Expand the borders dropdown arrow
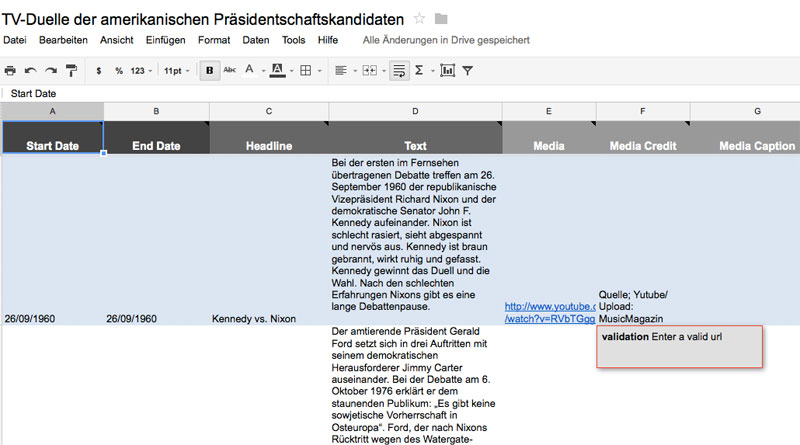Image resolution: width=800 pixels, height=445 pixels. click(x=319, y=71)
